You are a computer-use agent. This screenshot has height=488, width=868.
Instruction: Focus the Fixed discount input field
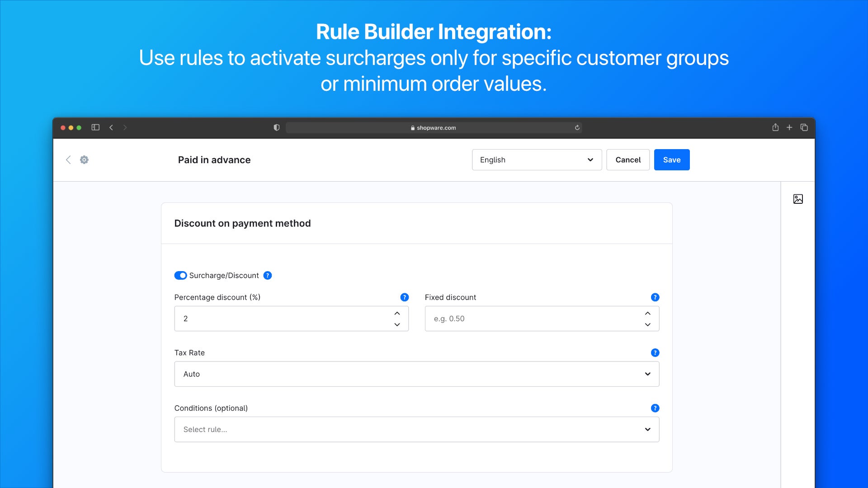[529, 319]
